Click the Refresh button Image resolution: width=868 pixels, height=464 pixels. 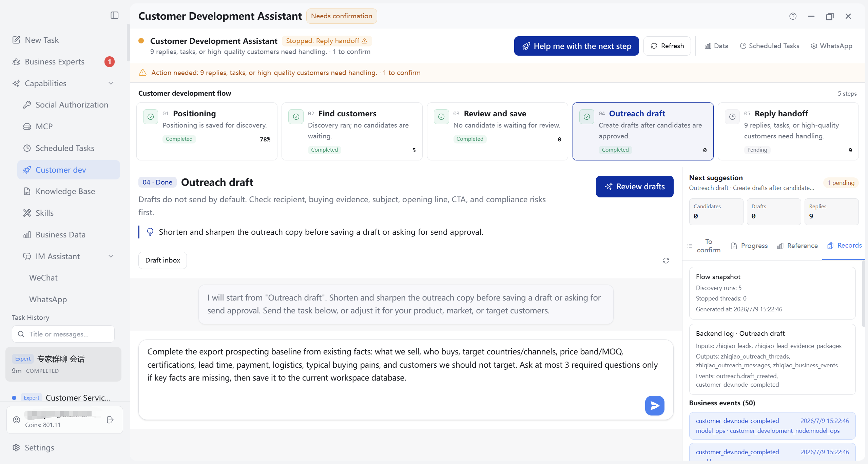[x=667, y=46]
